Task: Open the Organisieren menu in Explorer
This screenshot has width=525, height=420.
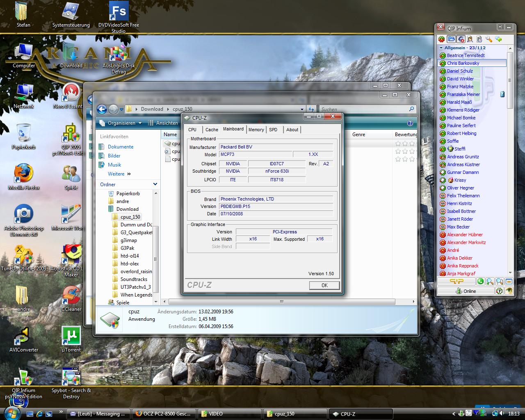Action: [x=121, y=123]
